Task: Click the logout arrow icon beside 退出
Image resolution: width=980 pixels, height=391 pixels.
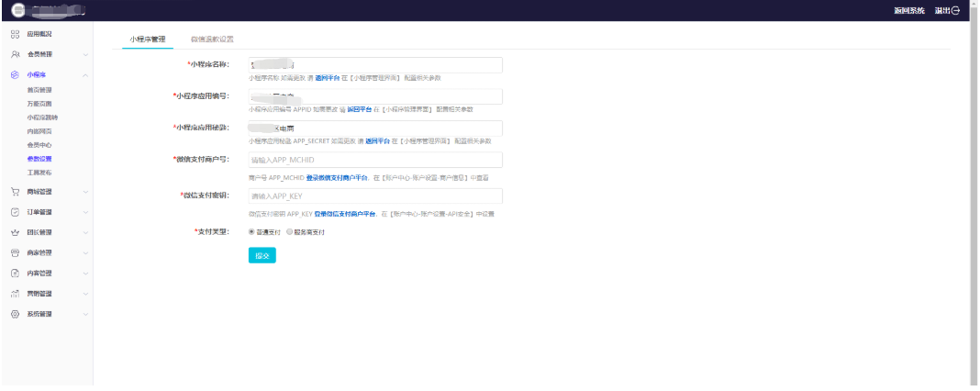Action: (955, 11)
